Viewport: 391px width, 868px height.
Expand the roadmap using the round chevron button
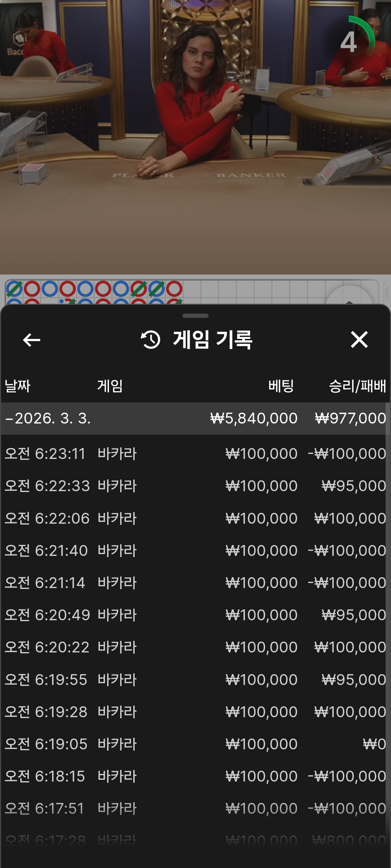point(349,297)
